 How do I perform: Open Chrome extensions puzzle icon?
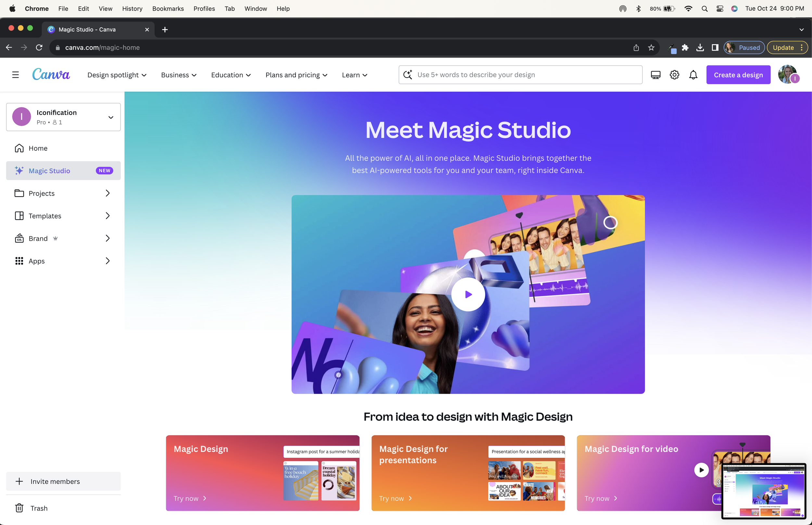pyautogui.click(x=685, y=47)
